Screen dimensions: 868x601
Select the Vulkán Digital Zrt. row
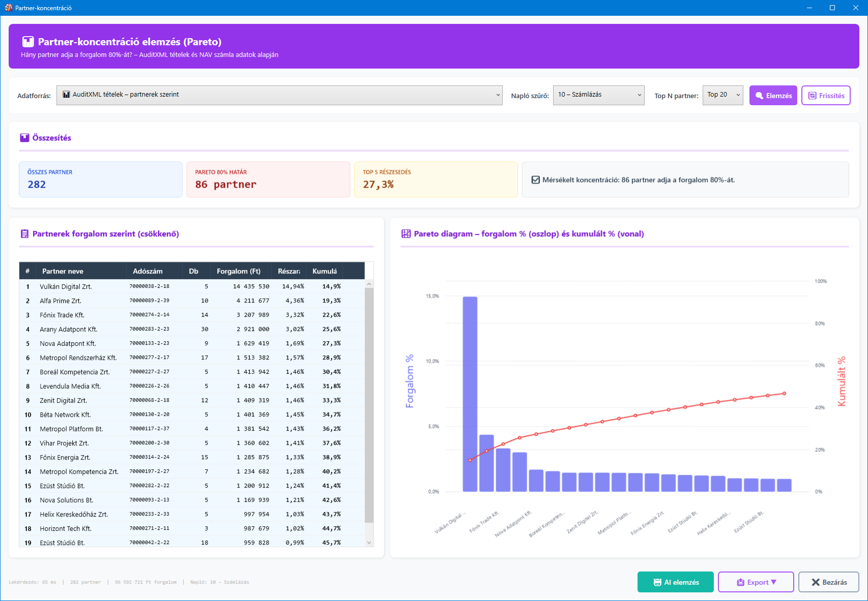click(x=66, y=287)
